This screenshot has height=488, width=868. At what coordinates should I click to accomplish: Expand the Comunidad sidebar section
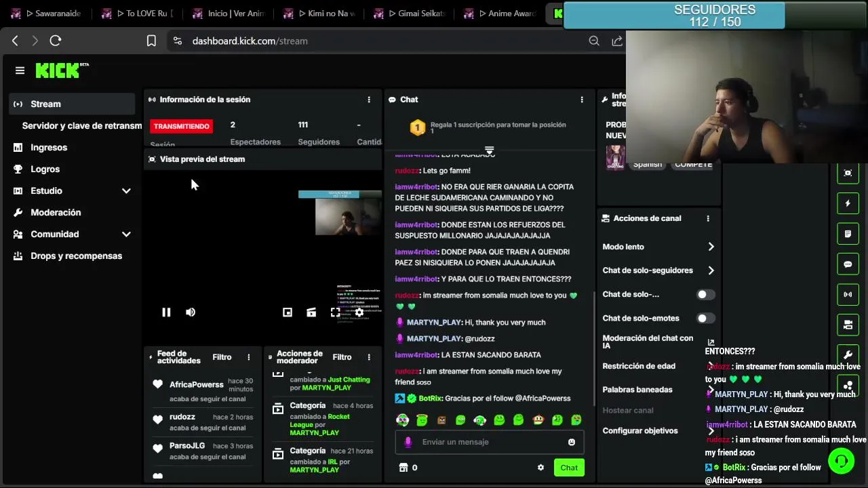click(126, 235)
